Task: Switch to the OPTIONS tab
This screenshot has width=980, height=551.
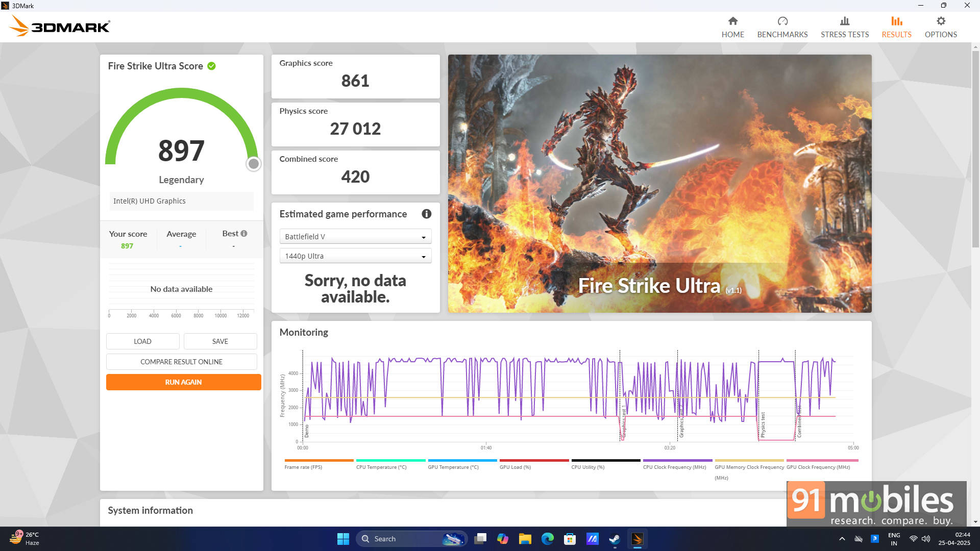Action: [x=941, y=35]
